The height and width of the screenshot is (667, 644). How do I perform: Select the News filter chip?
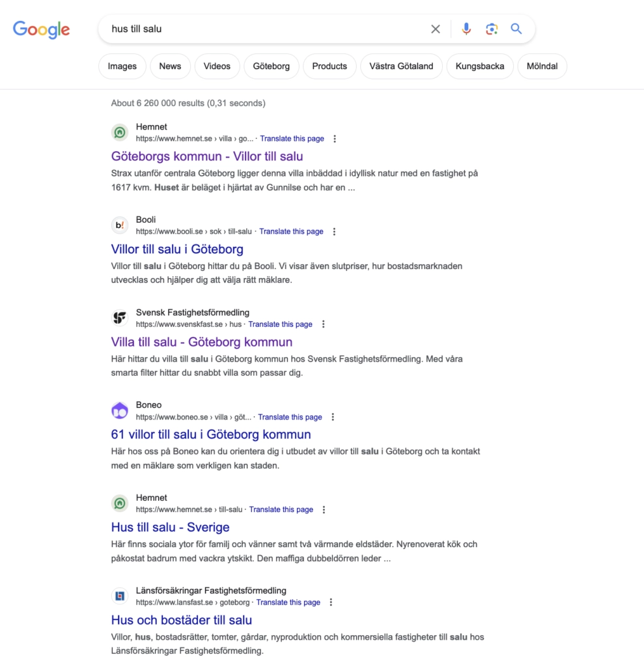click(x=170, y=66)
